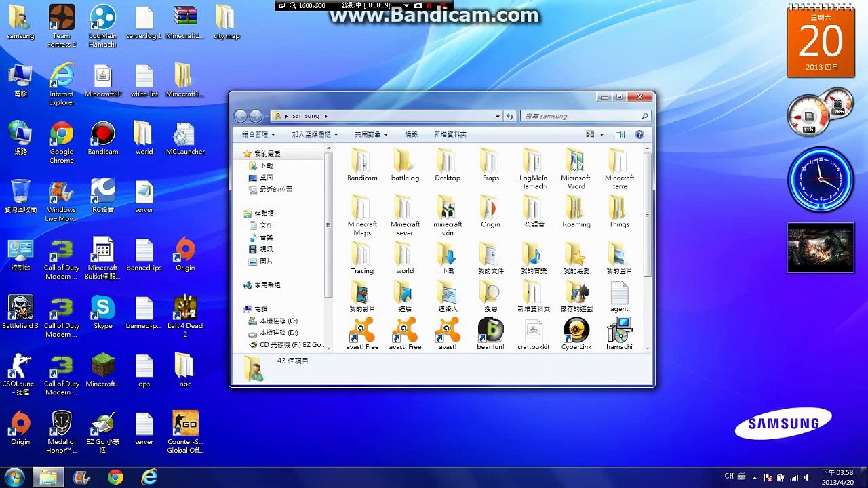Change the view with the views icon
Image resolution: width=868 pixels, height=488 pixels.
[590, 135]
